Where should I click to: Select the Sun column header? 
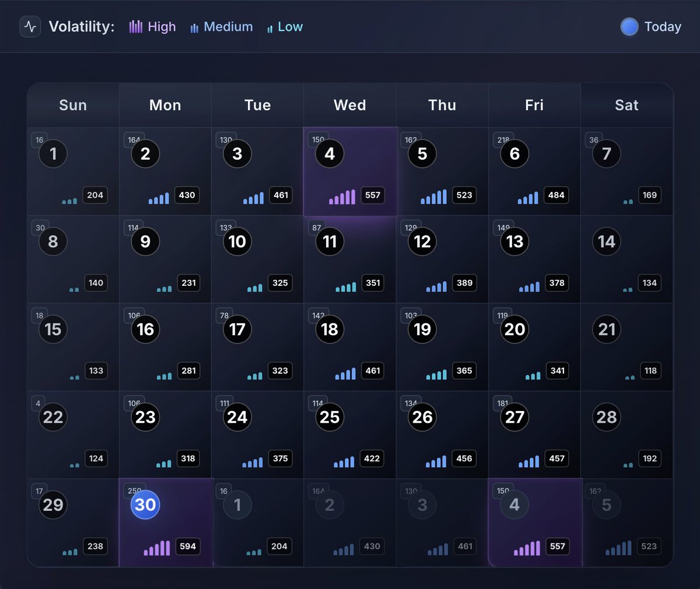73,105
